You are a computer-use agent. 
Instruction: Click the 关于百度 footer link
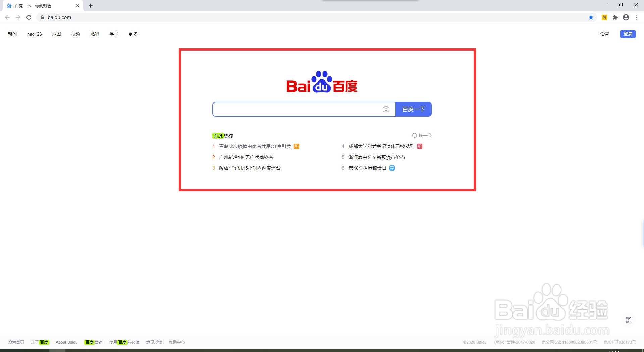(40, 342)
